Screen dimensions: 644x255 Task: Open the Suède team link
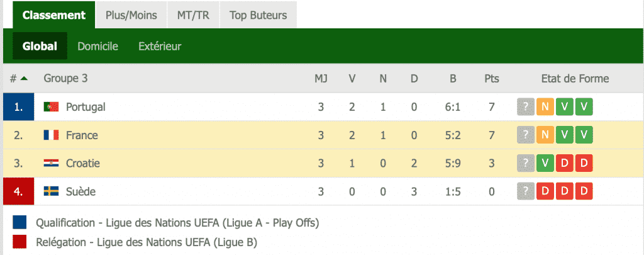tap(81, 191)
